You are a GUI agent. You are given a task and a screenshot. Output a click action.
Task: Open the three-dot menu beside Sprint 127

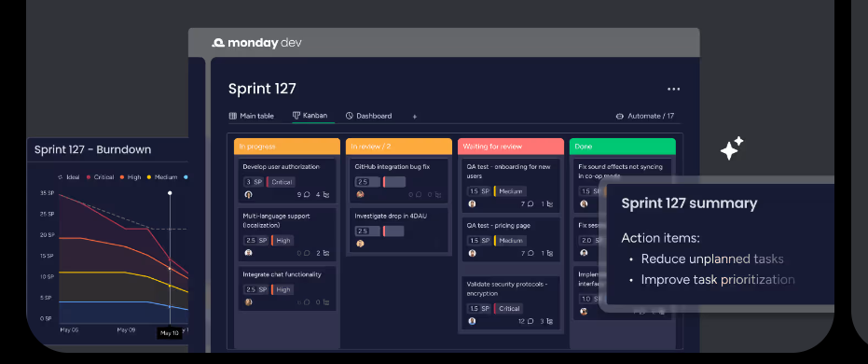click(673, 90)
